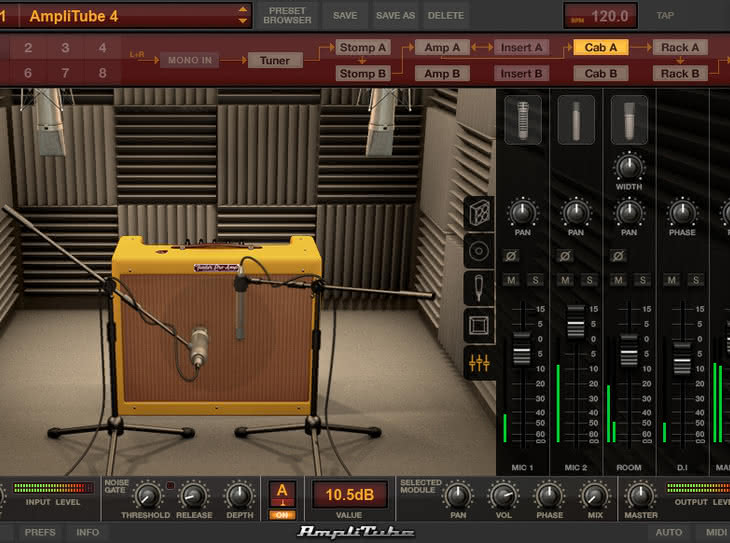Viewport: 730px width, 543px height.
Task: Invert phase on ROOM channel
Action: 618,256
